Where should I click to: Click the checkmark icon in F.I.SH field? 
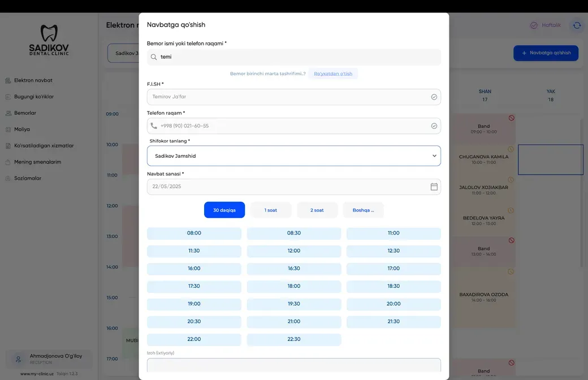point(434,97)
